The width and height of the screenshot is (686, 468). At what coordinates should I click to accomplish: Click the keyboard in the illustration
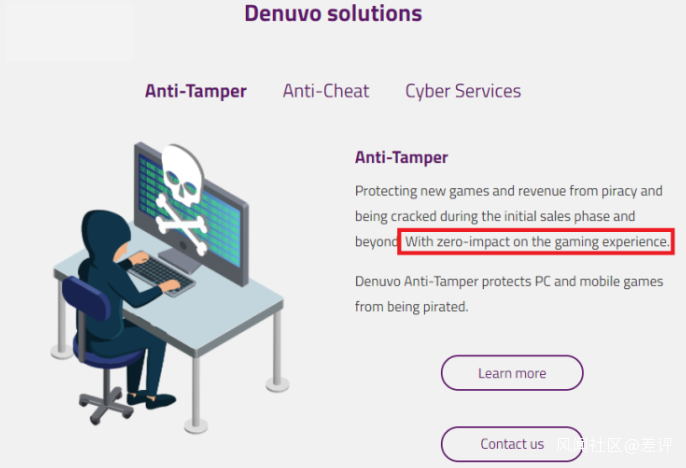click(x=161, y=273)
